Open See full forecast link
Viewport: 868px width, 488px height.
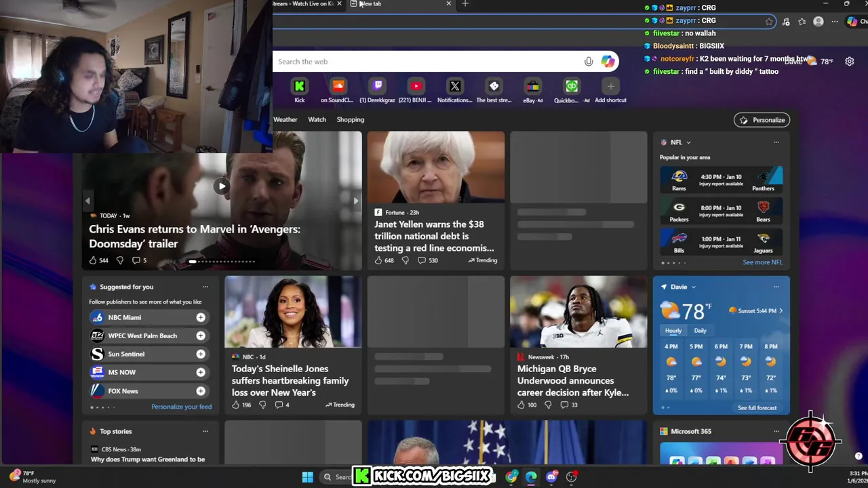click(x=757, y=408)
